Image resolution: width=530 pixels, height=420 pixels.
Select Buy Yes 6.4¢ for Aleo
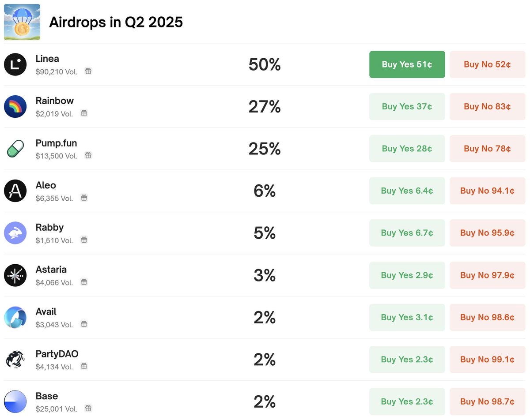407,191
